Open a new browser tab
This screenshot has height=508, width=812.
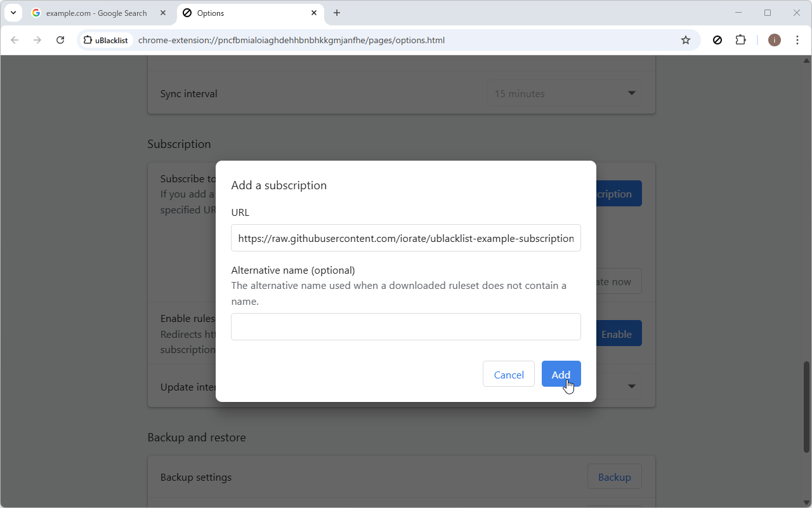(x=337, y=13)
